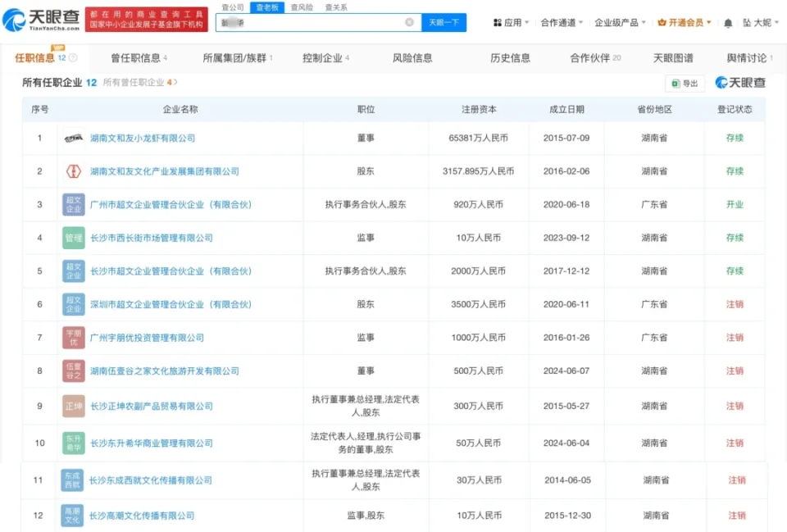Open 湖南文和友小龙虾有限公司 link
This screenshot has height=532, width=787.
[x=143, y=138]
